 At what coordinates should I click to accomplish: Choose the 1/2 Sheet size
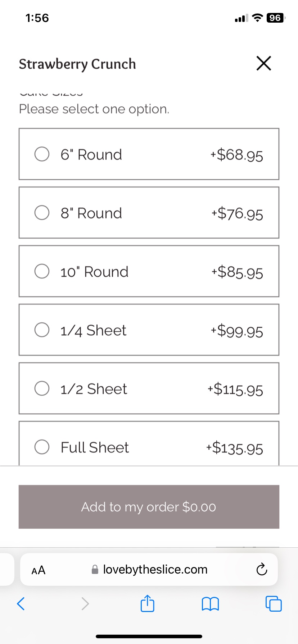pyautogui.click(x=42, y=388)
